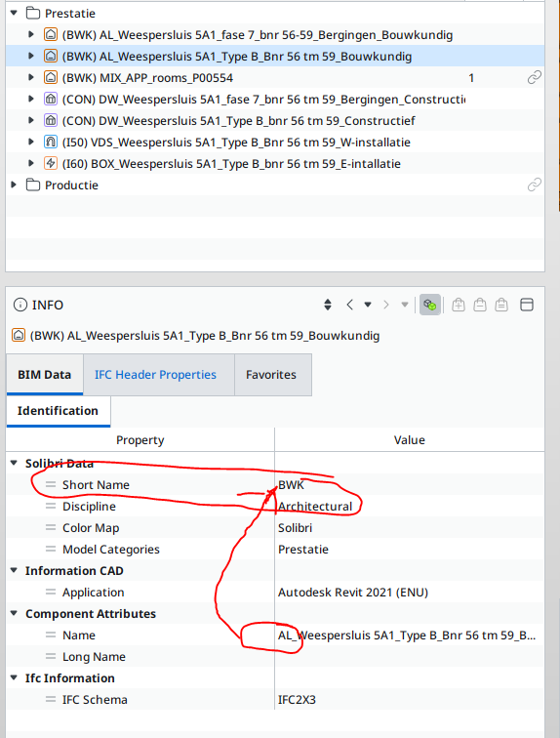This screenshot has width=560, height=738.
Task: Click the E-installatie lightning model icon
Action: point(51,163)
